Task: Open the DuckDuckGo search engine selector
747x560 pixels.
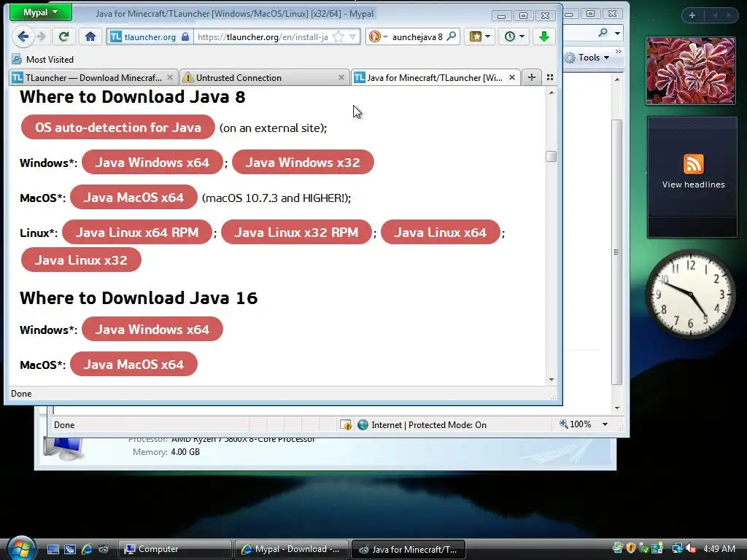Action: [x=379, y=36]
